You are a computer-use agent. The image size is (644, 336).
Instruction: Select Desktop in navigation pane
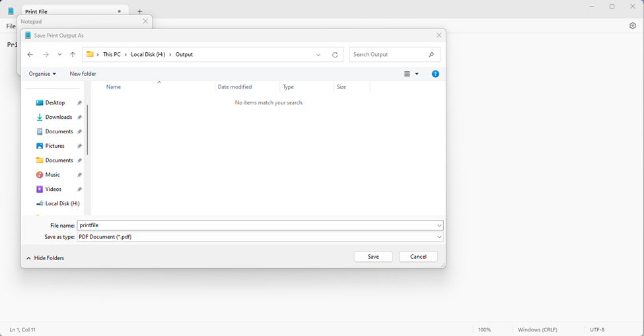[55, 102]
